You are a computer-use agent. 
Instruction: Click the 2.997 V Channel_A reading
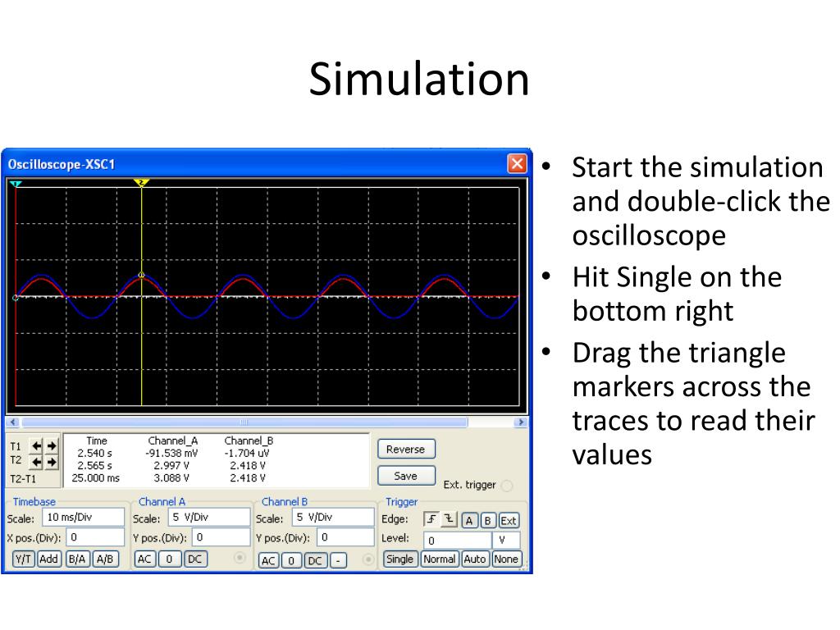(x=171, y=466)
